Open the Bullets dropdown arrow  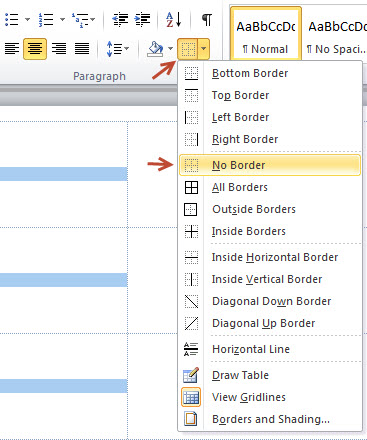point(27,20)
